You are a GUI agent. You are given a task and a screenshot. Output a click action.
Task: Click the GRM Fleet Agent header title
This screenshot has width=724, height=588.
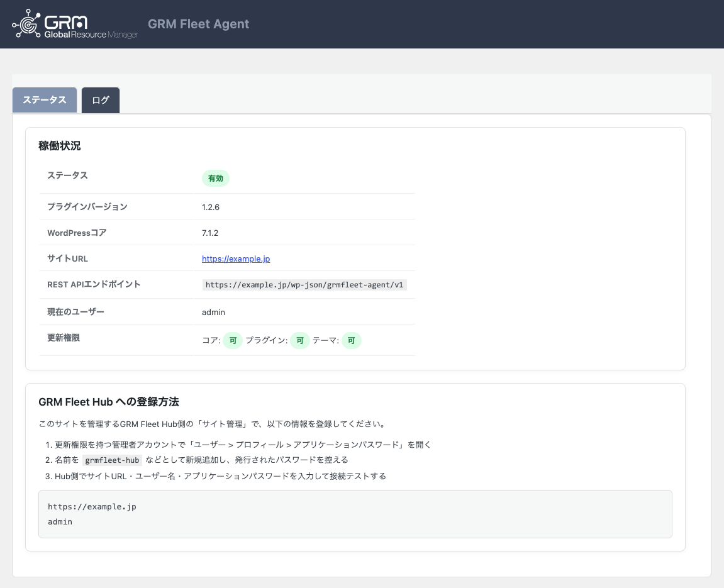click(x=198, y=24)
